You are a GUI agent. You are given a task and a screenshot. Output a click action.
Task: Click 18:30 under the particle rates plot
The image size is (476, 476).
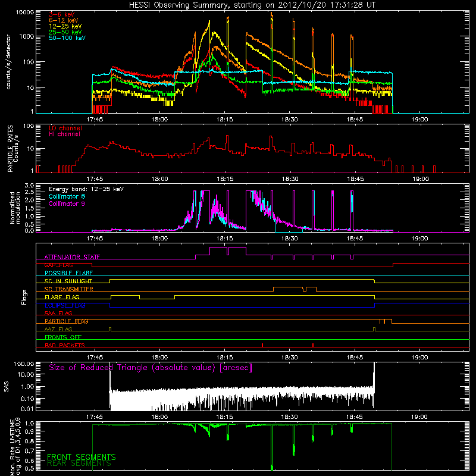290,179
